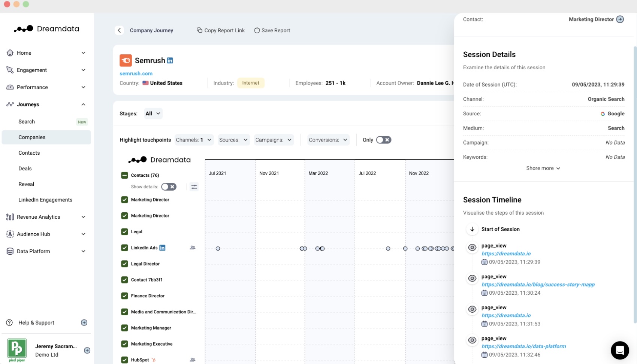The width and height of the screenshot is (637, 364).
Task: Uncheck the Legal contact checkbox
Action: pos(124,232)
